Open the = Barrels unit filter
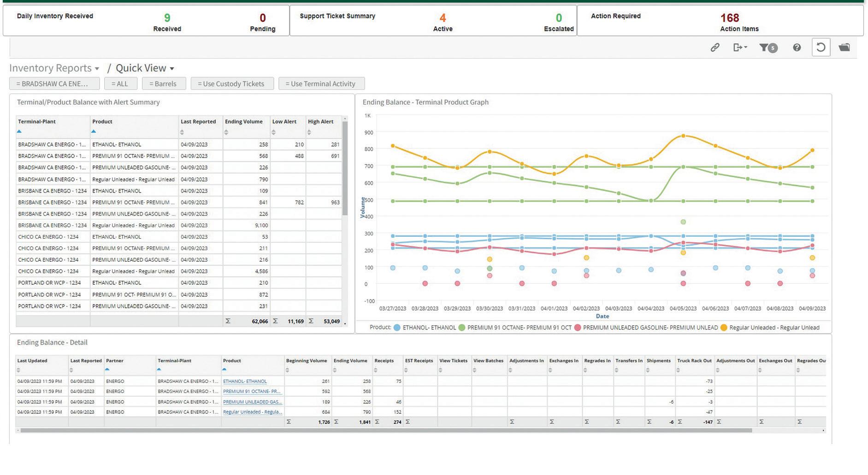 click(x=164, y=83)
